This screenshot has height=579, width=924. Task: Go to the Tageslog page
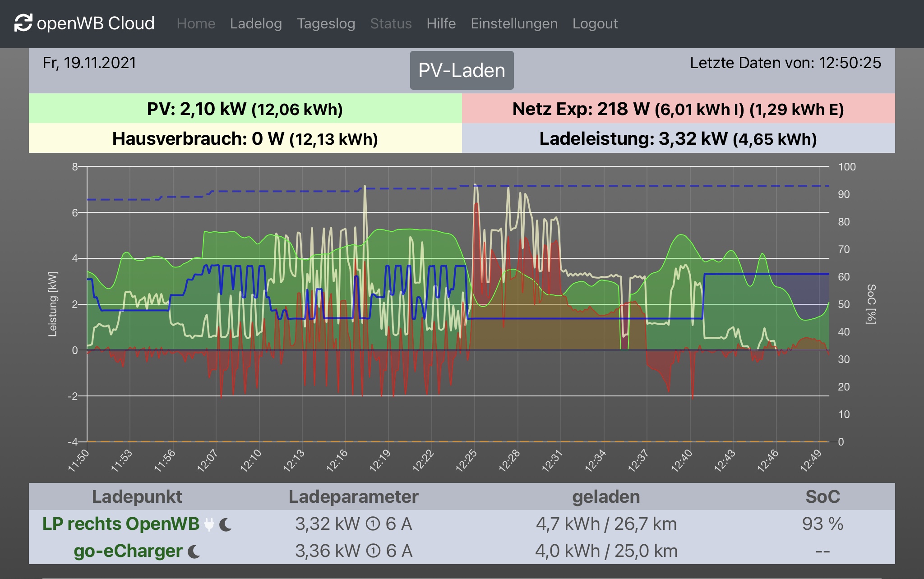click(x=326, y=23)
